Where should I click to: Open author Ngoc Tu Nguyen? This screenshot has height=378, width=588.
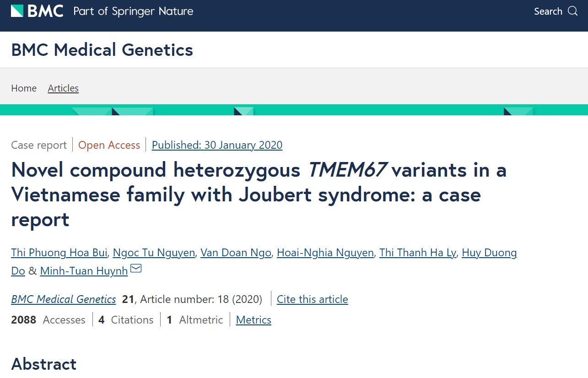[154, 253]
